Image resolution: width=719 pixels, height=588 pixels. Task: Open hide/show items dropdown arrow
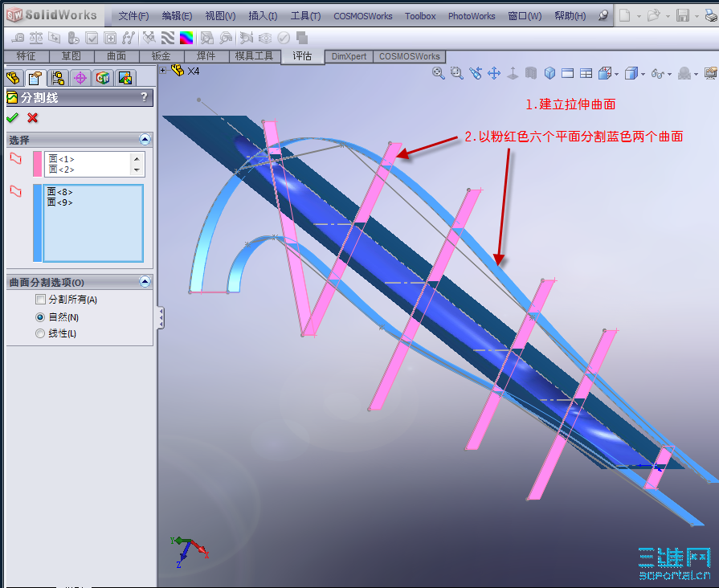tap(669, 74)
